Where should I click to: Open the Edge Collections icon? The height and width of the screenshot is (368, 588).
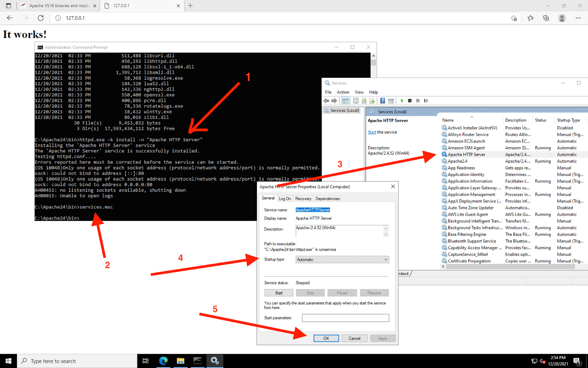point(546,18)
